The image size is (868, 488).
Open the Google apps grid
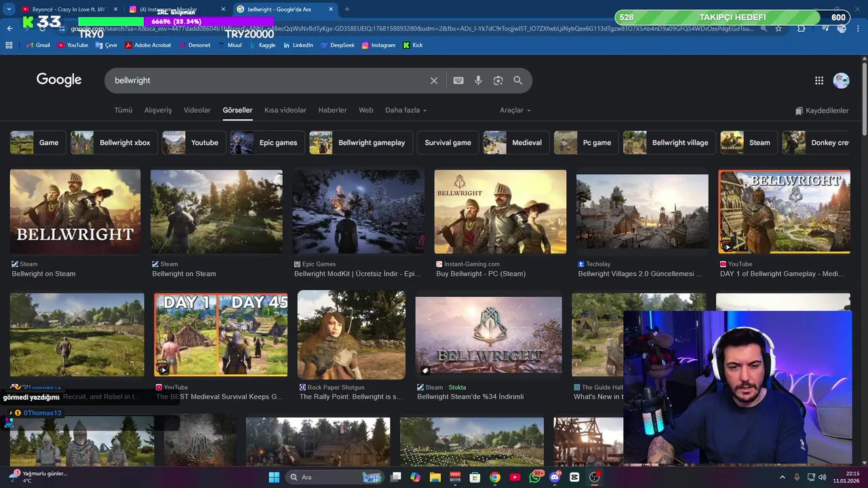819,81
